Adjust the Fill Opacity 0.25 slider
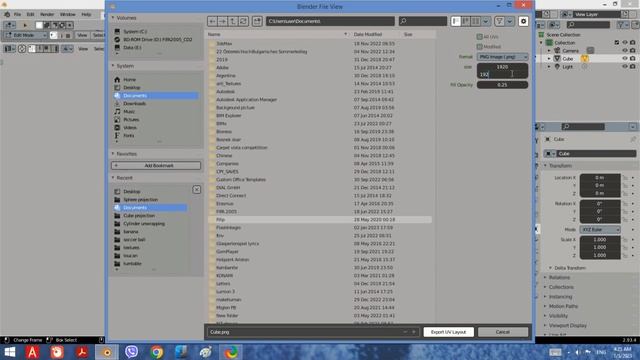The width and height of the screenshot is (640, 360). point(502,85)
